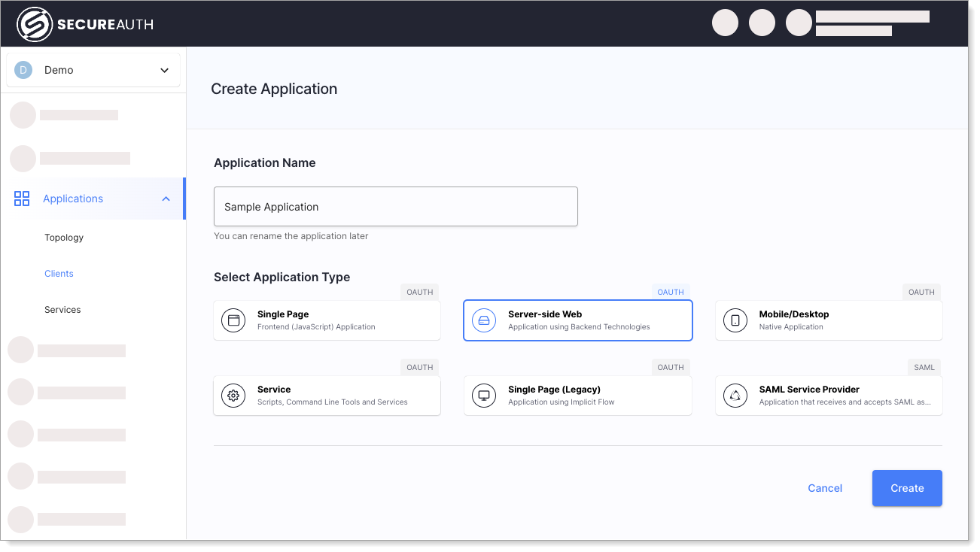Click the 'You can rename the application later' hint
The height and width of the screenshot is (552, 980).
(x=291, y=236)
